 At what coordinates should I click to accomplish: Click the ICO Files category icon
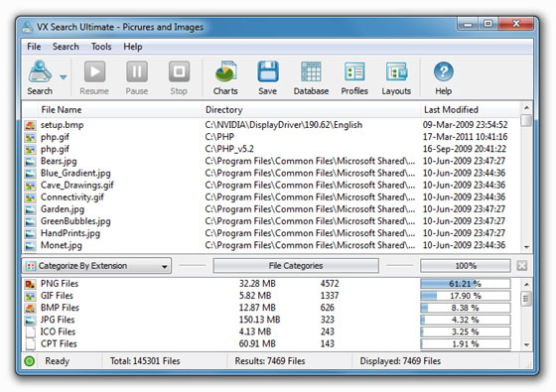point(31,332)
